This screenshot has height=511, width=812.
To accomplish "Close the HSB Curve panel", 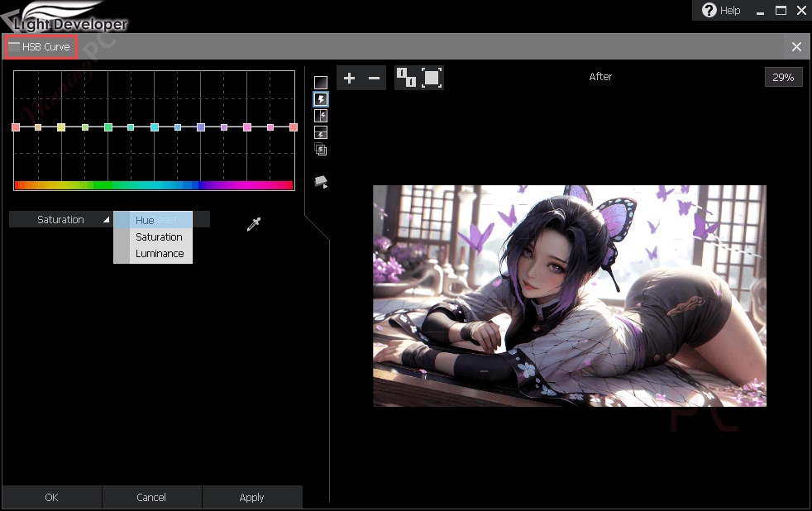I will point(796,47).
